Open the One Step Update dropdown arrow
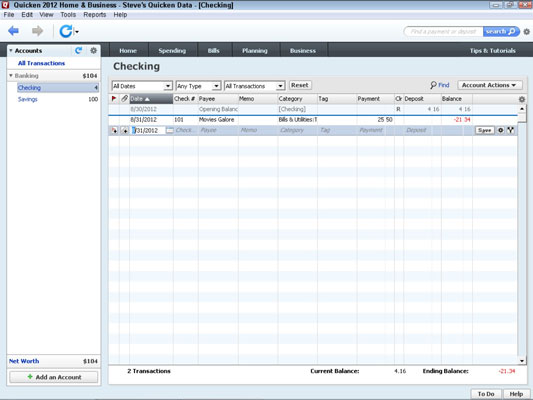The width and height of the screenshot is (533, 400). click(x=77, y=32)
